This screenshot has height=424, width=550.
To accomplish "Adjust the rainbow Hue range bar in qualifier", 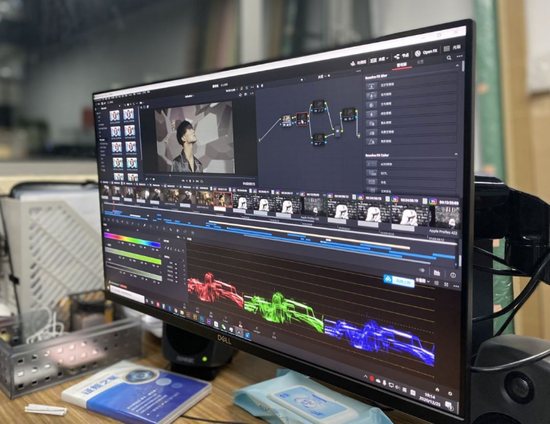I will tap(133, 240).
